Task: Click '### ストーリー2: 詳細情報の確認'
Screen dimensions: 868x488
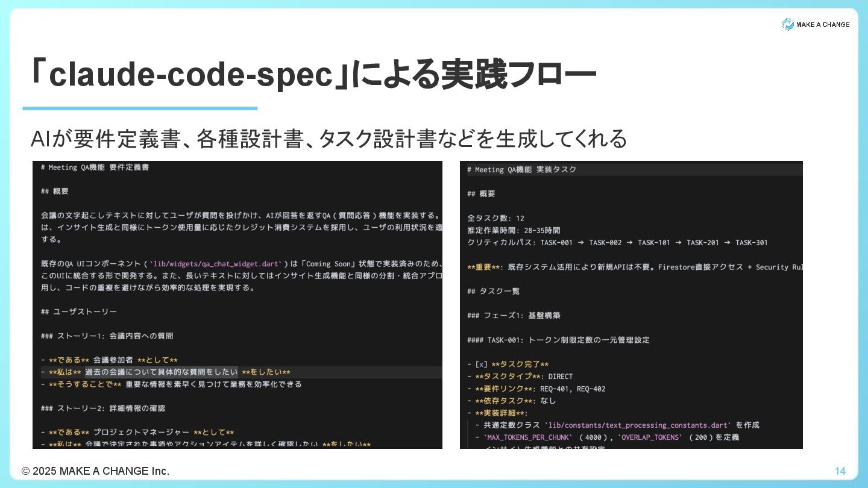Action: tap(103, 408)
